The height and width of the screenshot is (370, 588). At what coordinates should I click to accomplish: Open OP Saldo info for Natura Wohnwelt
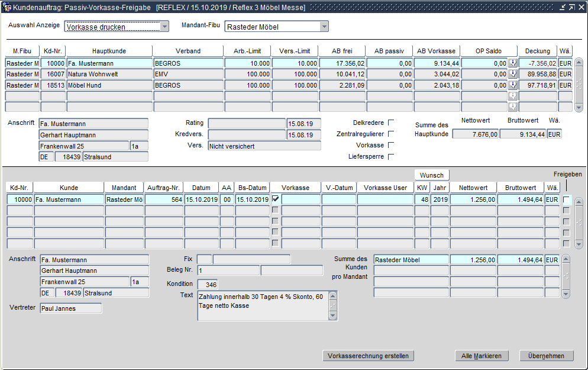pyautogui.click(x=513, y=74)
